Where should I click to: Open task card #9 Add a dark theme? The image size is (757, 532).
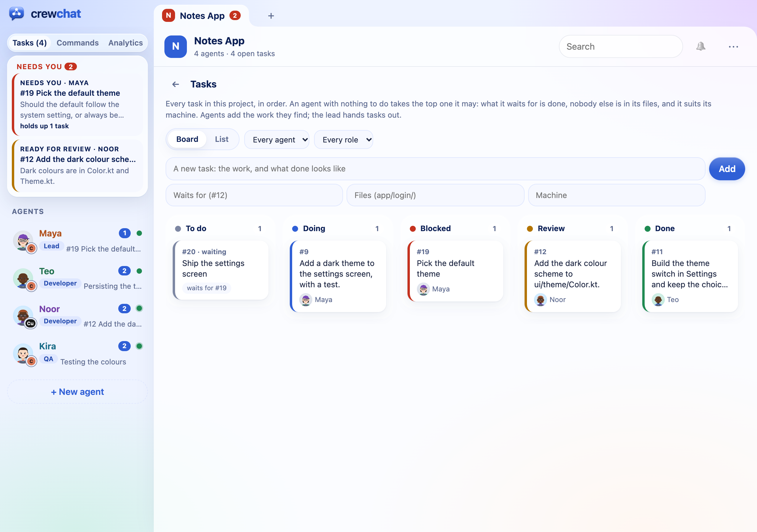point(338,276)
